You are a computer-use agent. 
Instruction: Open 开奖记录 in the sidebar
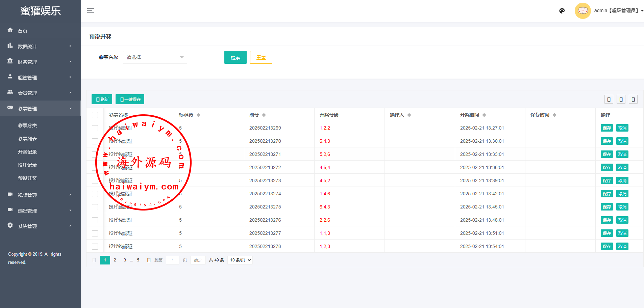(x=27, y=152)
